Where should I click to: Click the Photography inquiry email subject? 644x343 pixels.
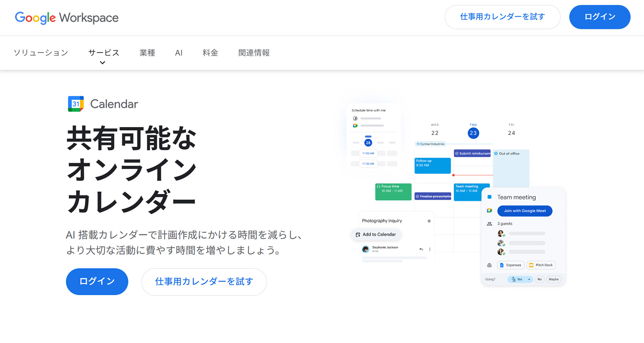[x=382, y=221]
